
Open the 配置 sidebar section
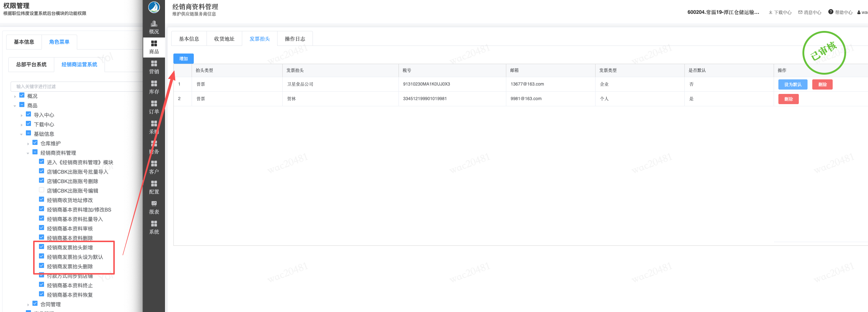[x=154, y=187]
